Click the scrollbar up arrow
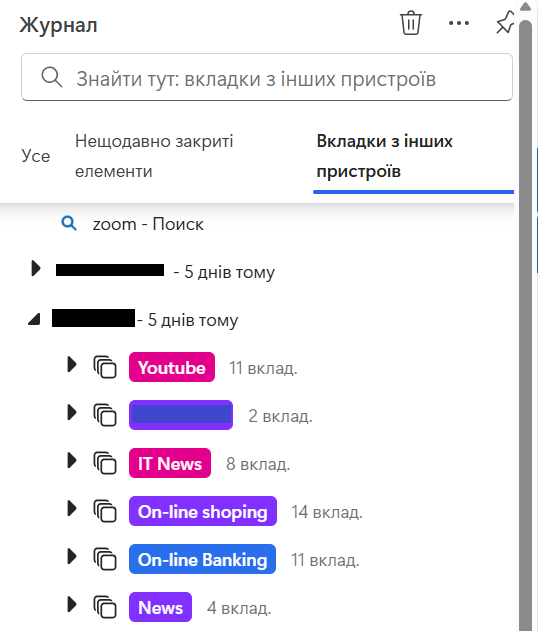The image size is (538, 631). pos(526,6)
